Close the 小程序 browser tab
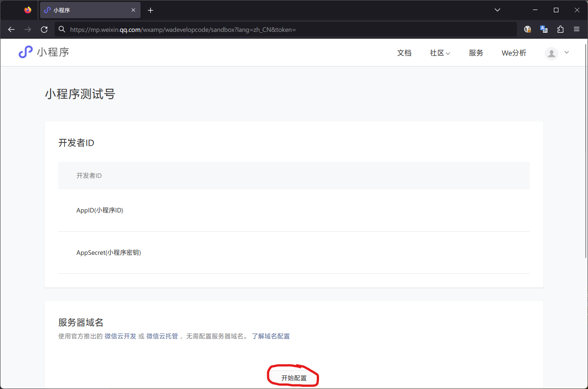Screen dimensions: 588x389 click(x=133, y=10)
